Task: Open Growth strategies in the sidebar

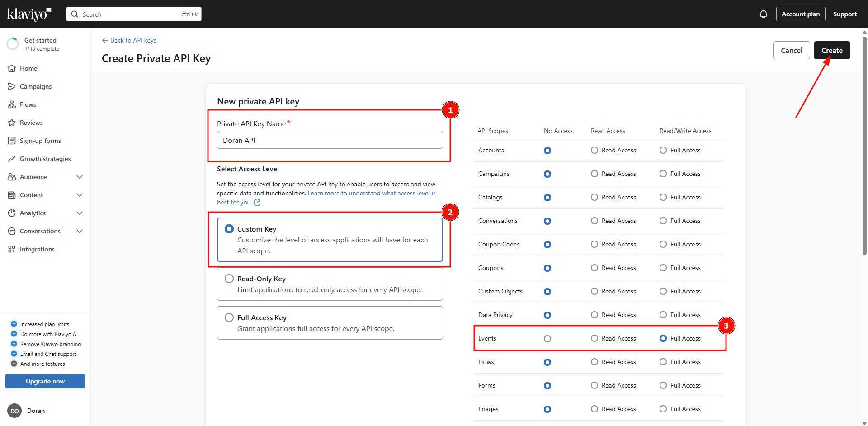Action: coord(45,159)
